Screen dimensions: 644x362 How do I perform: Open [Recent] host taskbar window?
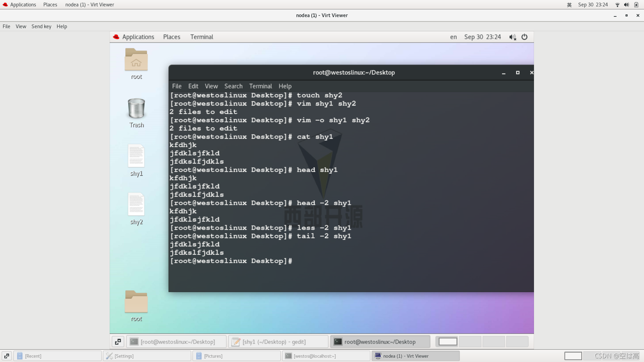coord(57,356)
